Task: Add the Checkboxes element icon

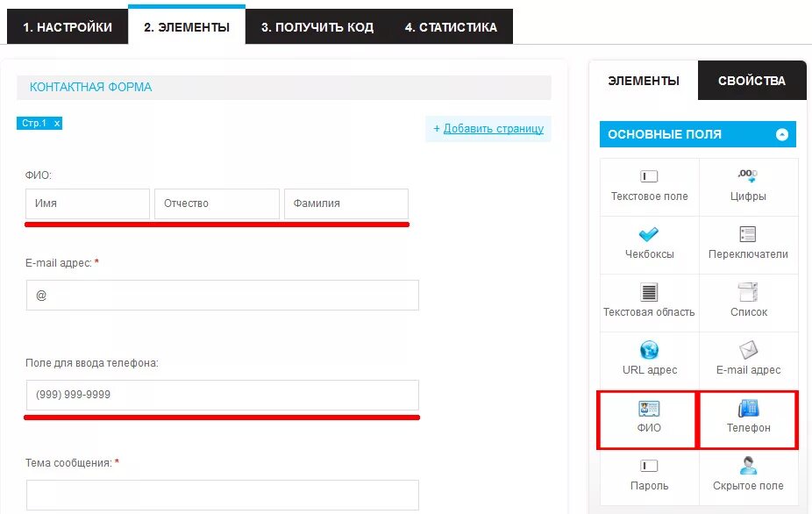Action: coord(648,234)
